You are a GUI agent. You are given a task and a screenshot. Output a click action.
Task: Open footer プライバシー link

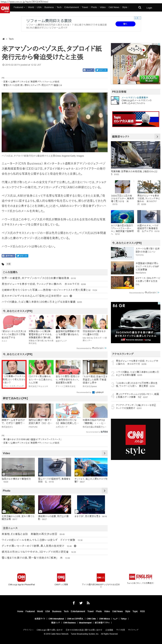tap(28, 630)
